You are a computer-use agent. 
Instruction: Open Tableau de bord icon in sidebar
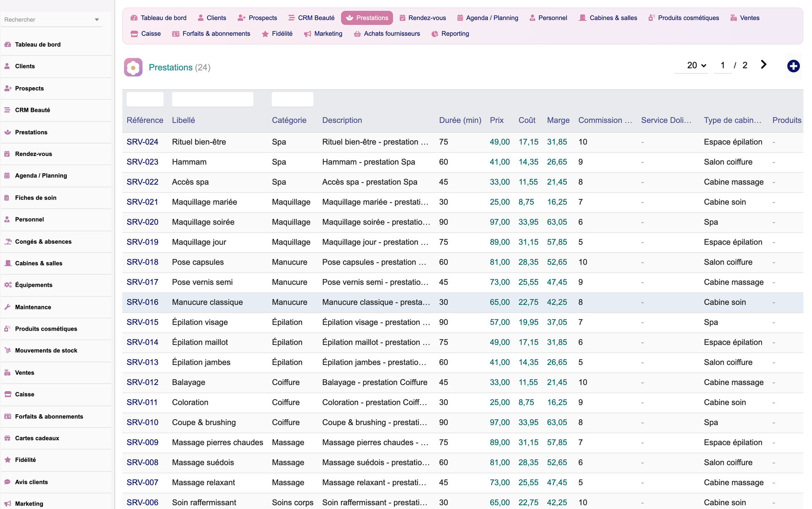[x=8, y=44]
